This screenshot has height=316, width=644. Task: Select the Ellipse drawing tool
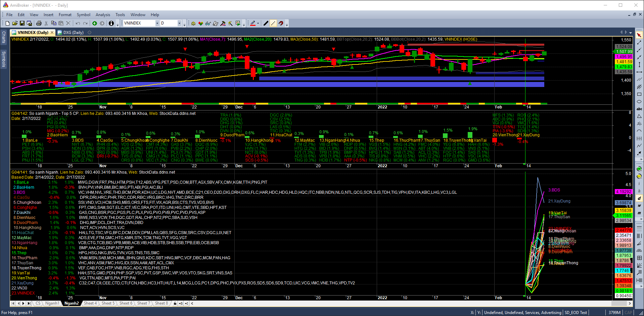click(639, 101)
